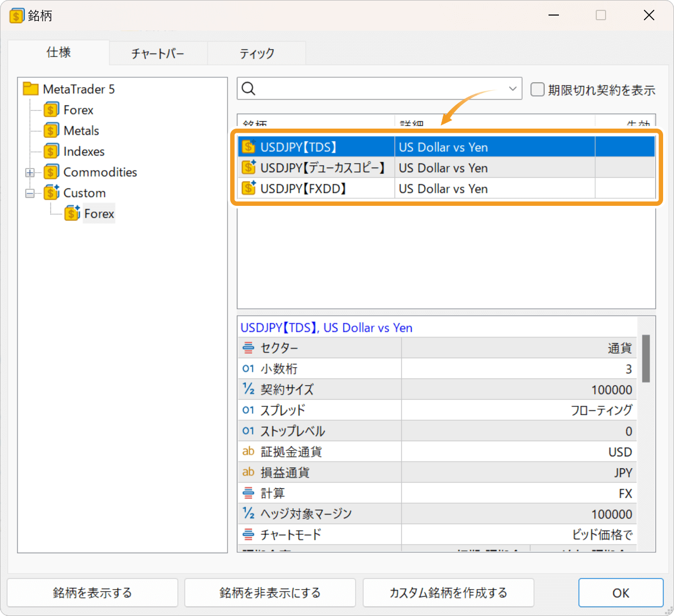Screen dimensions: 674x616
Task: Click the 証拠金通貨 value USD
Action: tap(620, 452)
